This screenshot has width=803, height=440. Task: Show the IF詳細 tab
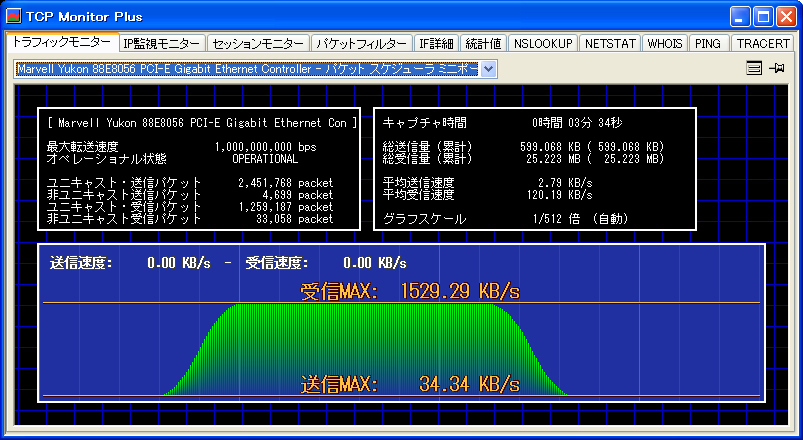click(x=436, y=44)
